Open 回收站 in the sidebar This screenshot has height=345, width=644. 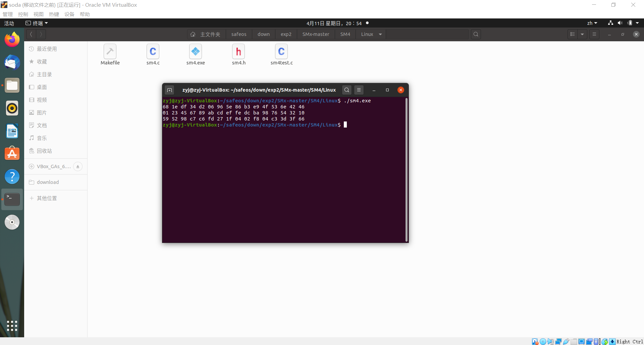pyautogui.click(x=56, y=151)
